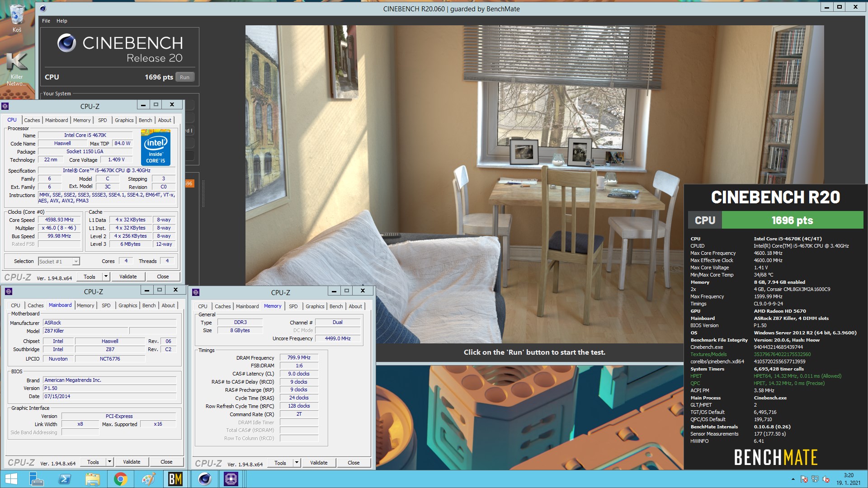Click Tools button in the Memory window of CPU-Z
The width and height of the screenshot is (868, 488).
[280, 463]
